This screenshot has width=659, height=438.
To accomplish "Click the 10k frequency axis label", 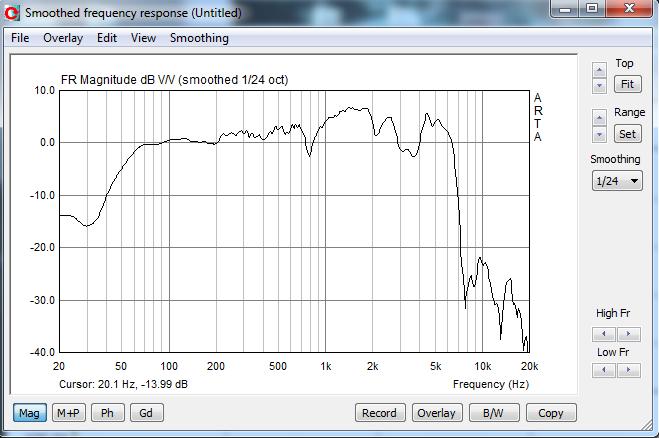I will [x=482, y=367].
